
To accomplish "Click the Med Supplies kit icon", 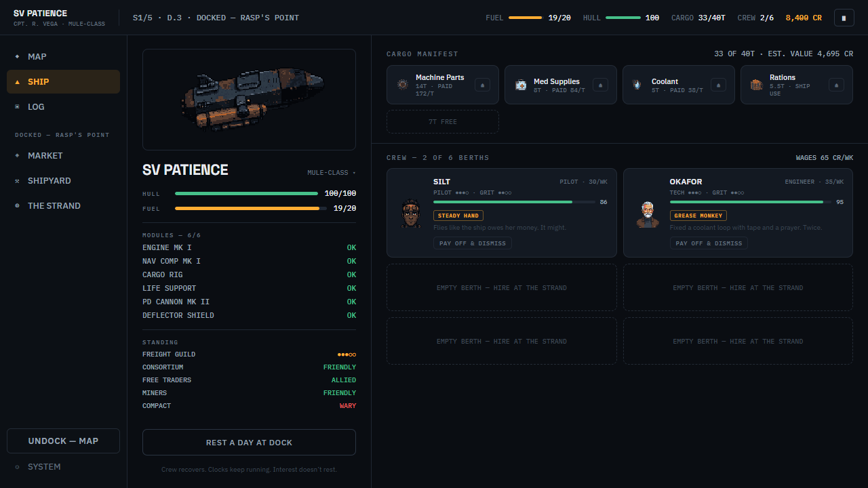I will pos(521,85).
